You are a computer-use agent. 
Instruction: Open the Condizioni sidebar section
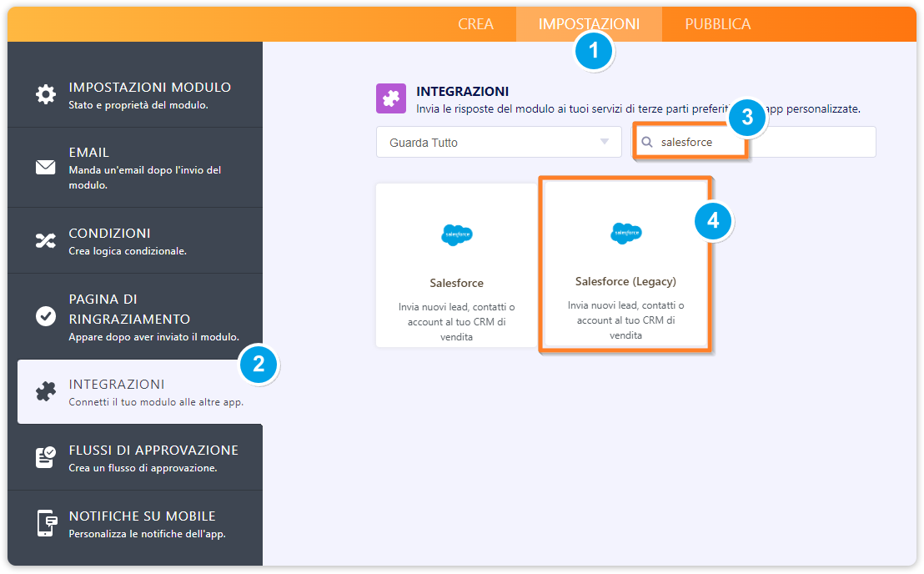coord(135,240)
